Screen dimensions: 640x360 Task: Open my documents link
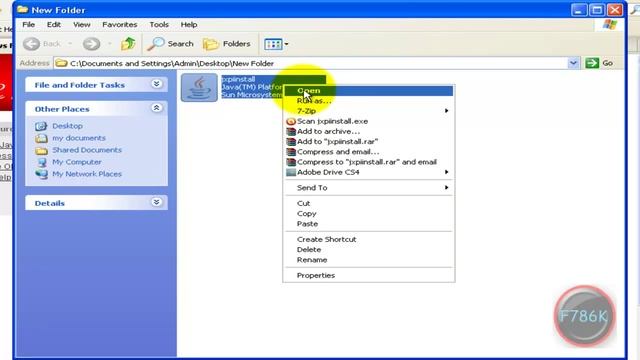tap(79, 138)
